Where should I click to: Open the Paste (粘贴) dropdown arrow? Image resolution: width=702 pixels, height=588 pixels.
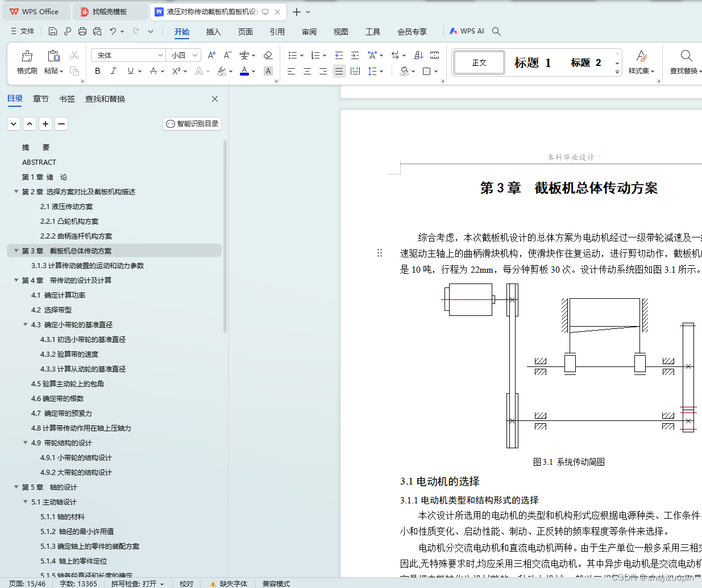63,71
